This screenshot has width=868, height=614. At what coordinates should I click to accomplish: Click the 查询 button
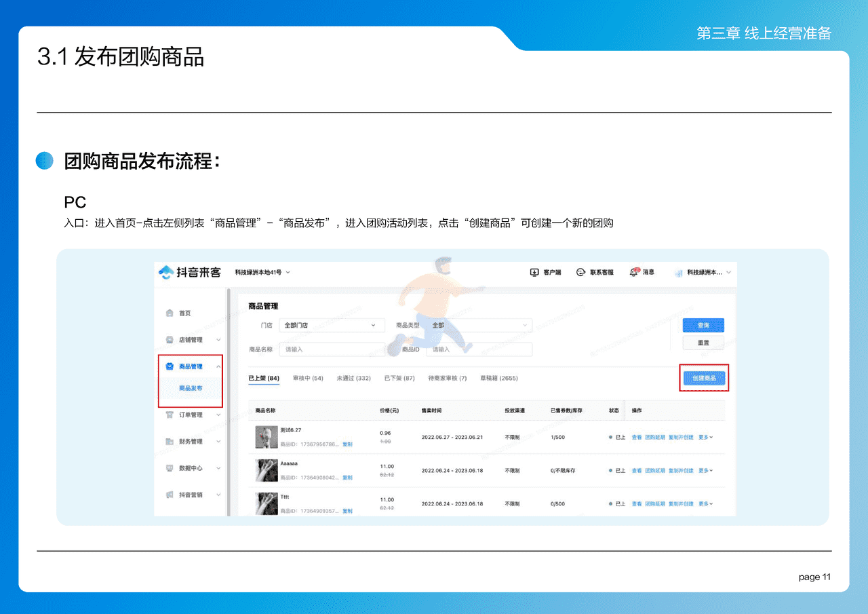click(x=703, y=326)
